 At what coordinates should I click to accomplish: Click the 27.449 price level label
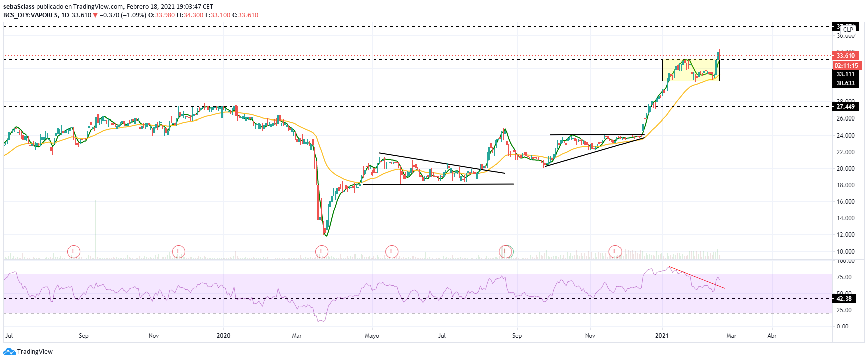[846, 106]
